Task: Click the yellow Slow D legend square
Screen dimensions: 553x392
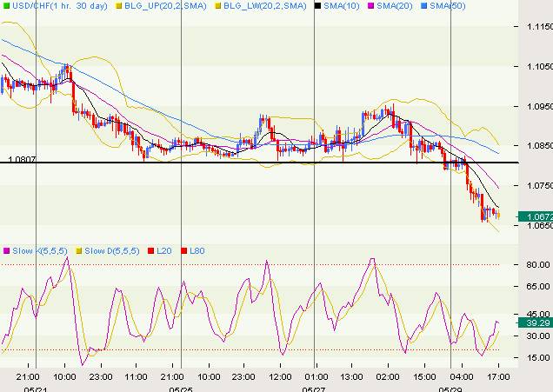Action: 79,251
